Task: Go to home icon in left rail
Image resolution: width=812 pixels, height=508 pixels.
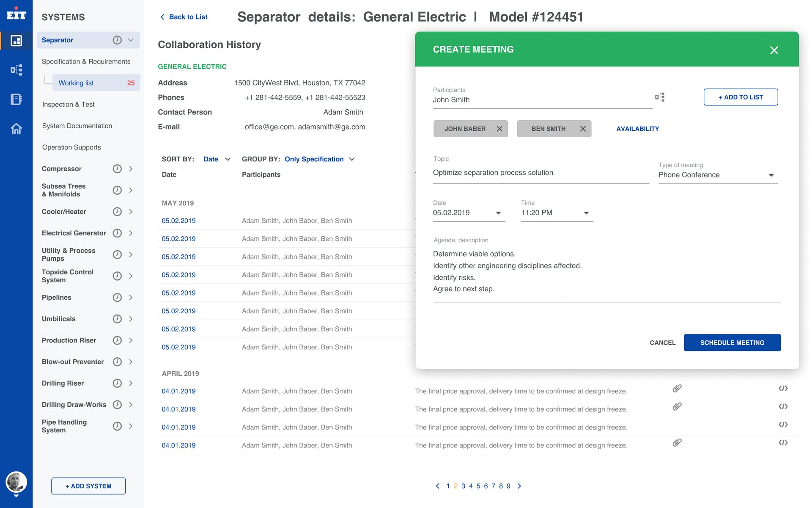Action: [16, 129]
